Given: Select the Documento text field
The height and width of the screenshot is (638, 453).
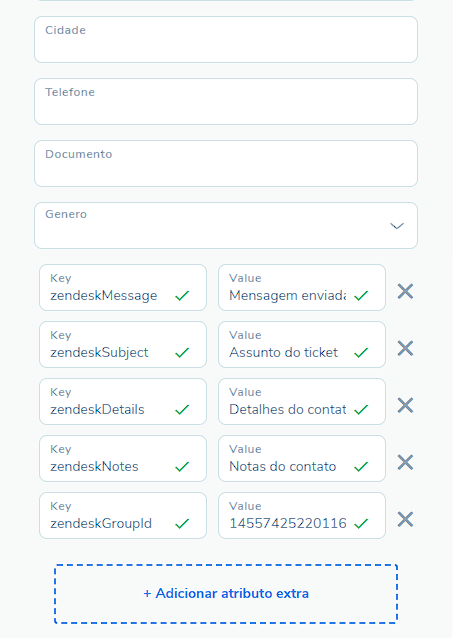Looking at the screenshot, I should [x=226, y=164].
